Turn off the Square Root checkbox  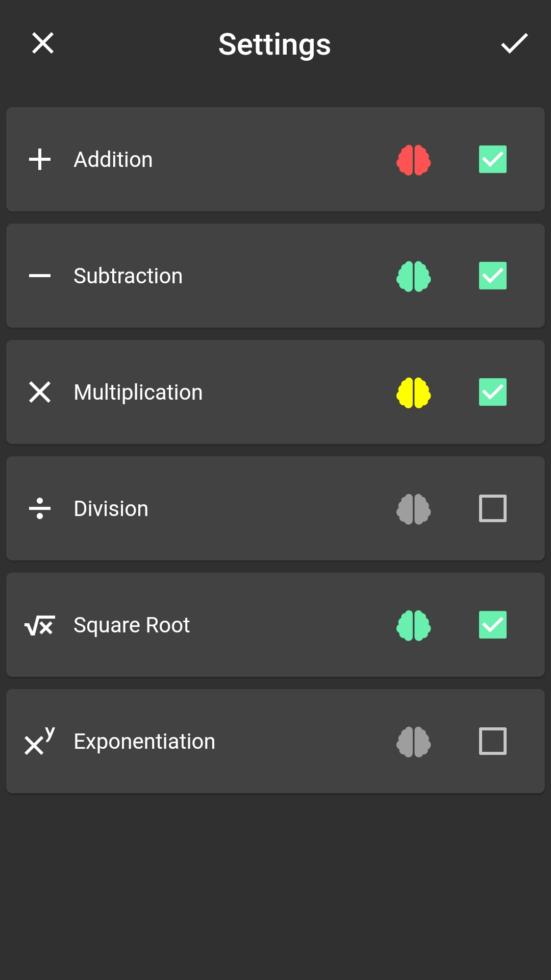click(x=493, y=625)
